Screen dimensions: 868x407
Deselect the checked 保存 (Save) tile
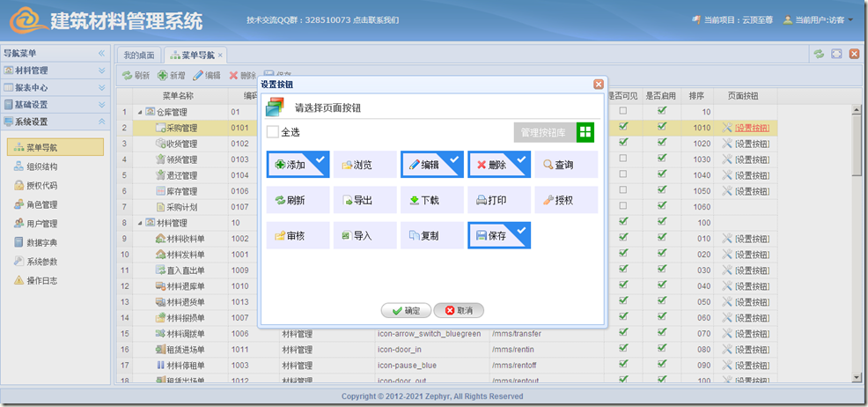(498, 235)
